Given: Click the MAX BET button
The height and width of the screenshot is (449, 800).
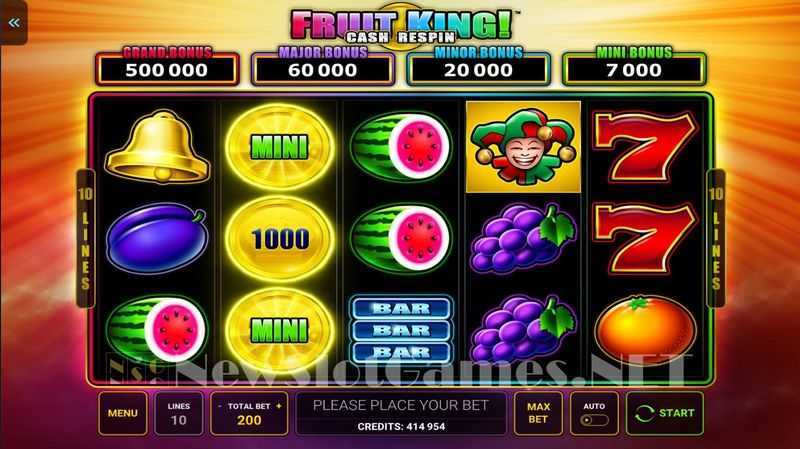Looking at the screenshot, I should [538, 413].
